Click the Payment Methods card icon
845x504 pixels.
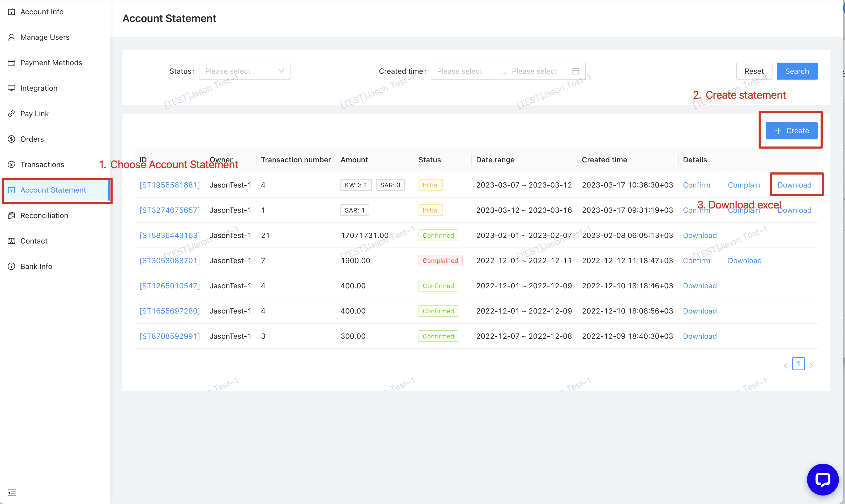[12, 63]
